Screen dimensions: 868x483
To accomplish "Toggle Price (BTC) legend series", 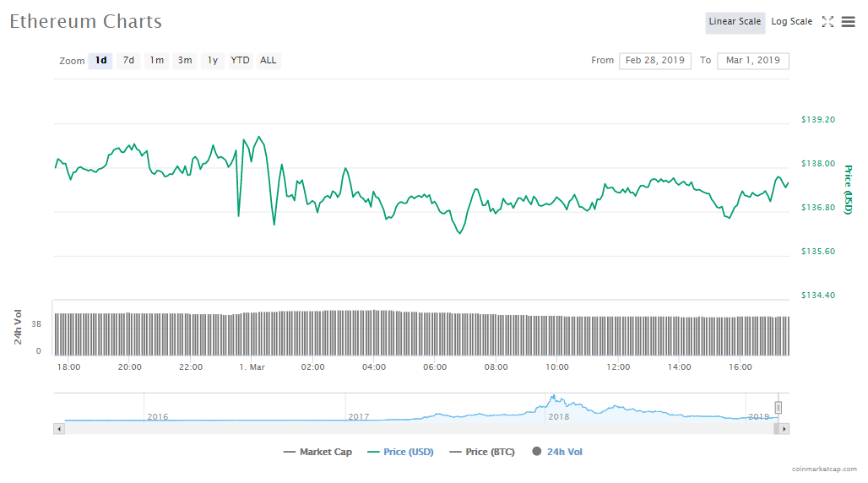I will click(x=483, y=452).
